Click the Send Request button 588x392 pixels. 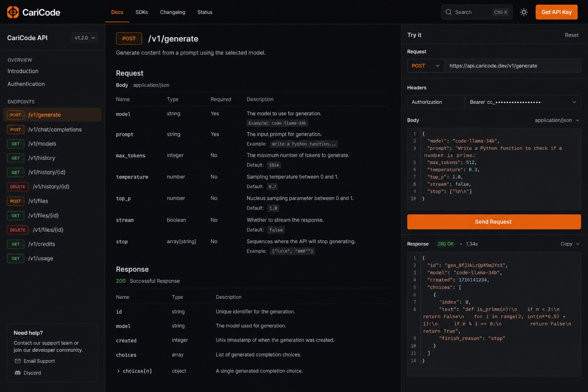click(x=494, y=222)
